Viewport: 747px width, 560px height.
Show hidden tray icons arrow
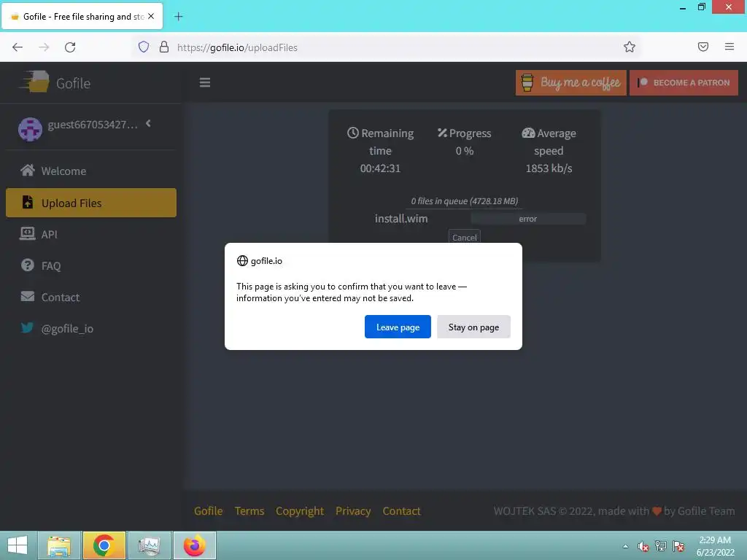[x=625, y=546]
